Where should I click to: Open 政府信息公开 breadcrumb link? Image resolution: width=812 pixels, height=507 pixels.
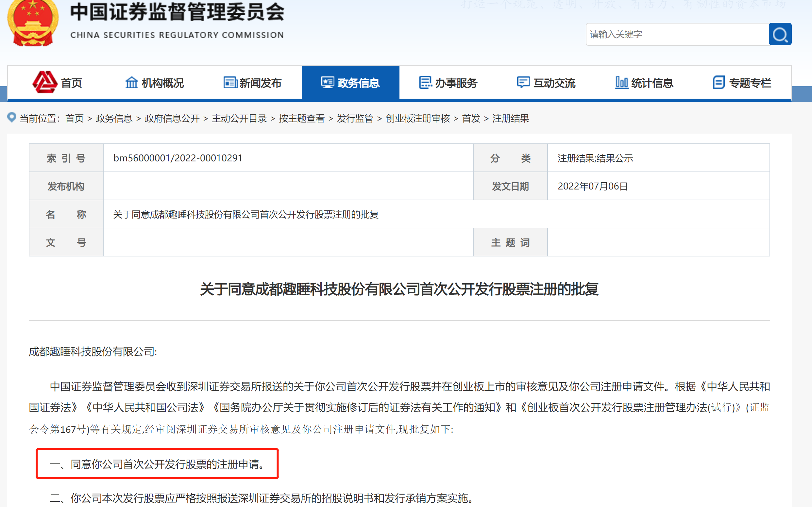(x=172, y=118)
